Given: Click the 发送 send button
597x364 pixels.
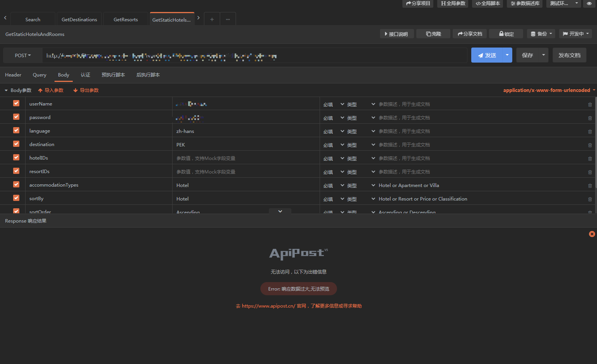Looking at the screenshot, I should (487, 55).
